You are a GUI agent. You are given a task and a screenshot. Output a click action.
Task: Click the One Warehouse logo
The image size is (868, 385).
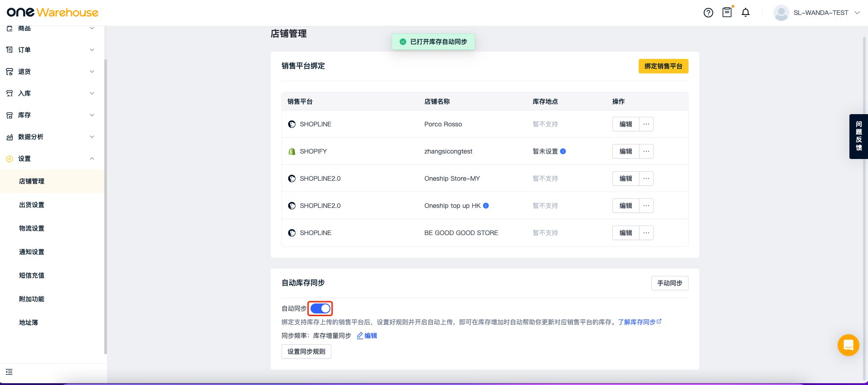click(x=53, y=12)
